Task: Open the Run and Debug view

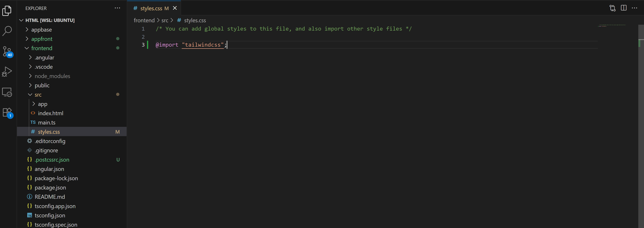Action: tap(7, 72)
